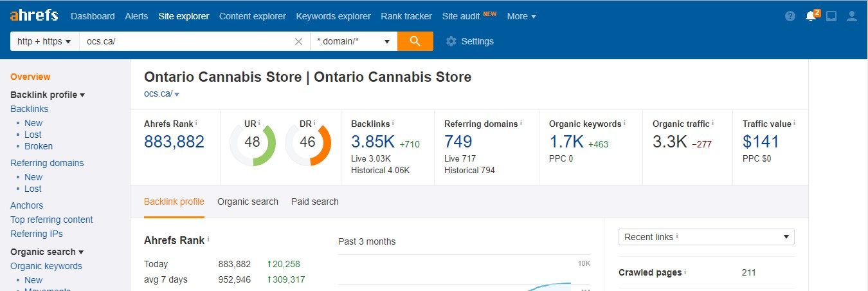Expand the More menu
The width and height of the screenshot is (868, 291).
521,16
